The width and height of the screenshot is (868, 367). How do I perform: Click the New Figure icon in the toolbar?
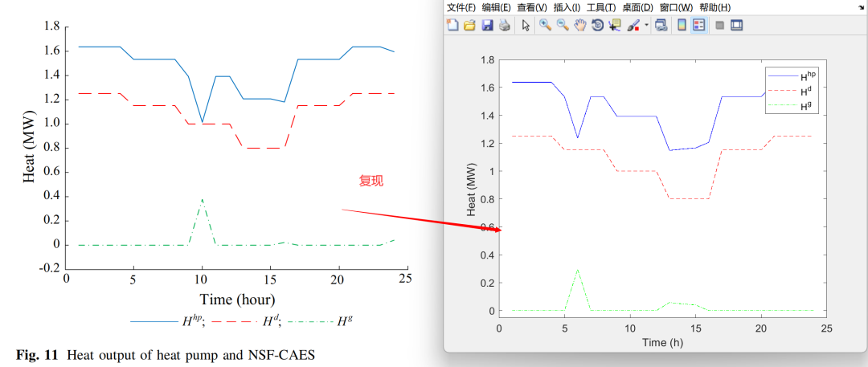(452, 25)
